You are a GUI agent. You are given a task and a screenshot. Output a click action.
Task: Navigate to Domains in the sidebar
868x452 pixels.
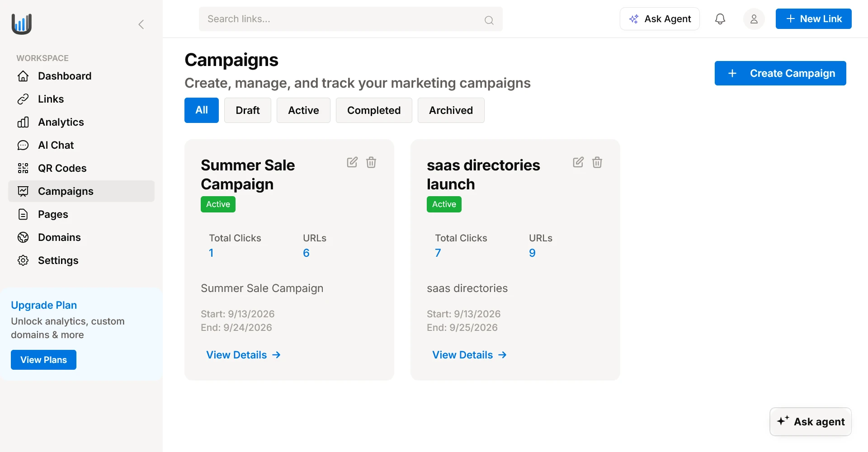(x=81, y=237)
